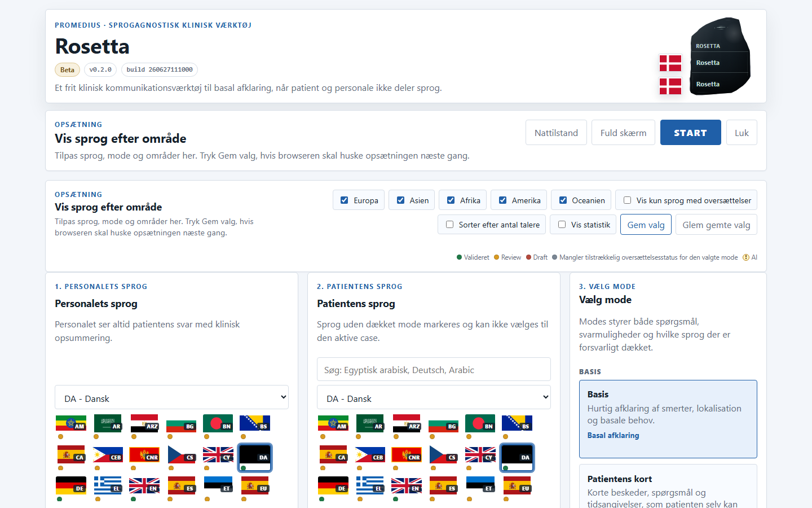The height and width of the screenshot is (508, 812).
Task: Select the Basis mode card
Action: point(668,419)
